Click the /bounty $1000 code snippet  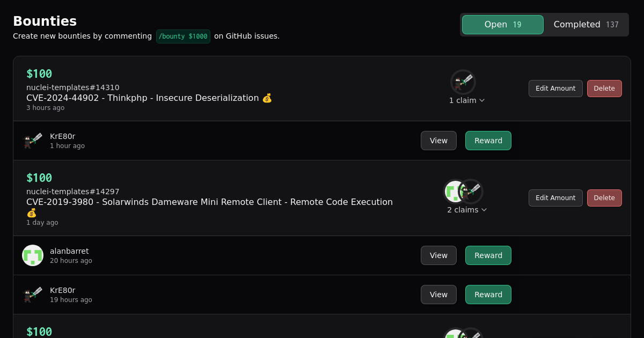183,36
